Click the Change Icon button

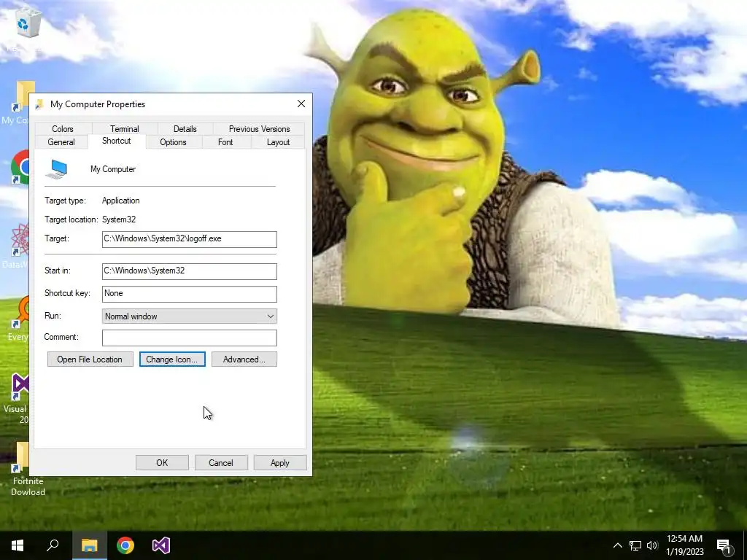point(172,359)
